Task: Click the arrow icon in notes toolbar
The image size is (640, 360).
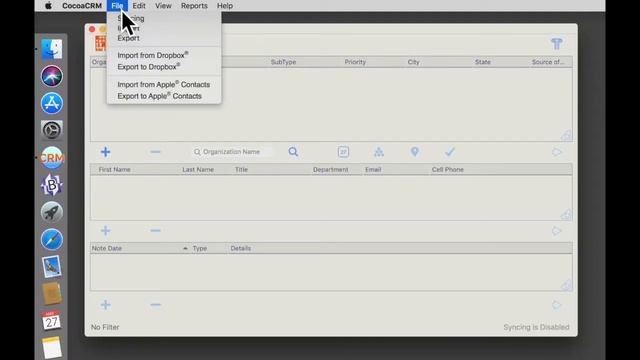Action: click(x=557, y=305)
